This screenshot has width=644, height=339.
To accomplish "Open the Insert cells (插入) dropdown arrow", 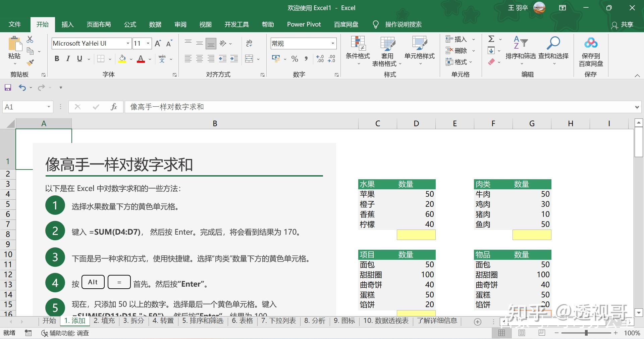I will coord(474,40).
